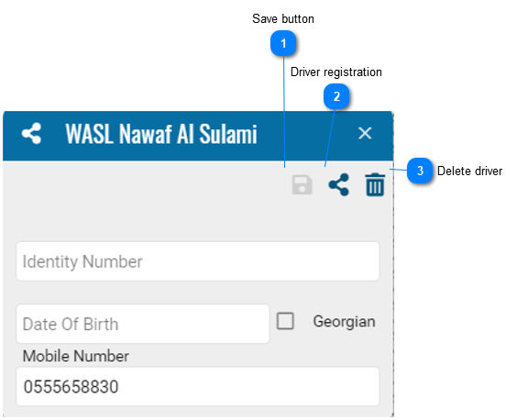This screenshot has height=420, width=517.
Task: Click the WASL Nawaf Al Sulami title
Action: [161, 134]
